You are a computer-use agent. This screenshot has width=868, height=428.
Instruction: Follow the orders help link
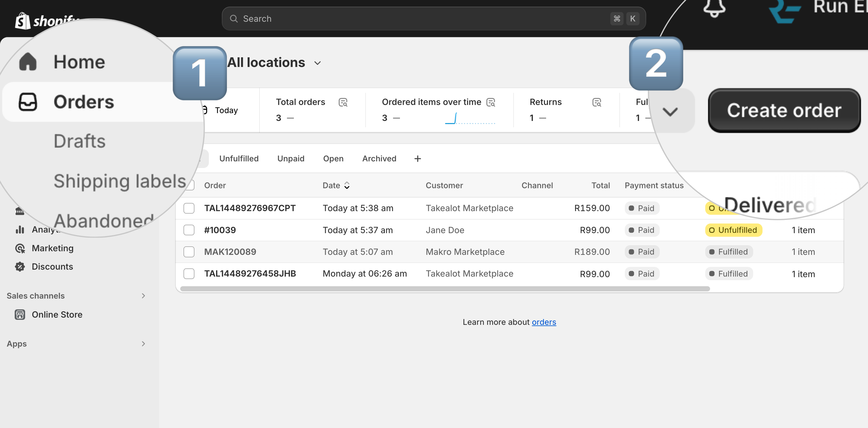(x=544, y=322)
